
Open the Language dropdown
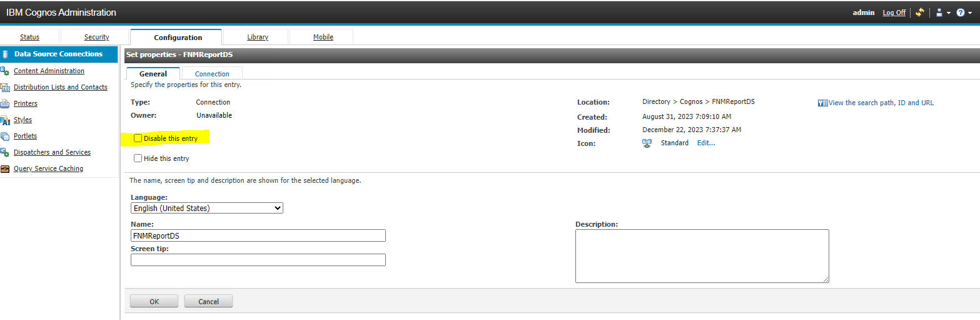pyautogui.click(x=207, y=208)
